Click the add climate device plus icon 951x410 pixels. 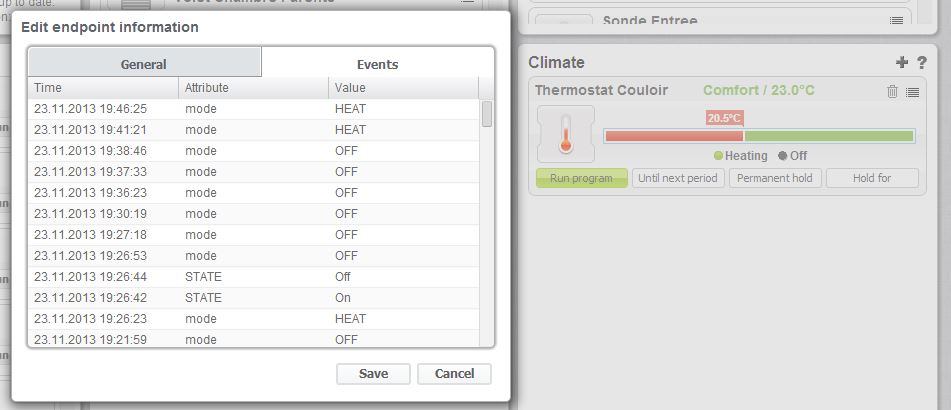(902, 63)
